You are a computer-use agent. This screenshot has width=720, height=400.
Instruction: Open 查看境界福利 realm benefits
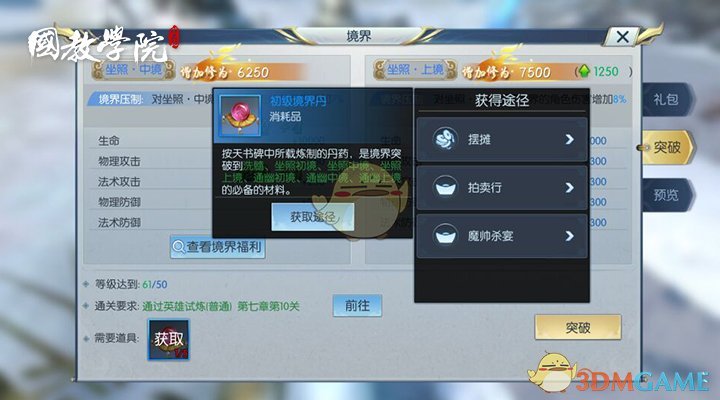click(x=218, y=247)
